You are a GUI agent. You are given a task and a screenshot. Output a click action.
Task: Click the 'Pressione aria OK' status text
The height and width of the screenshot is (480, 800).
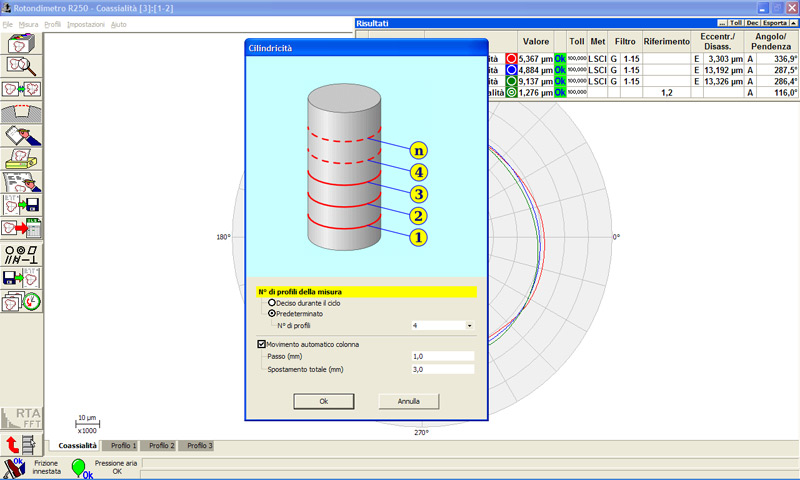(116, 467)
